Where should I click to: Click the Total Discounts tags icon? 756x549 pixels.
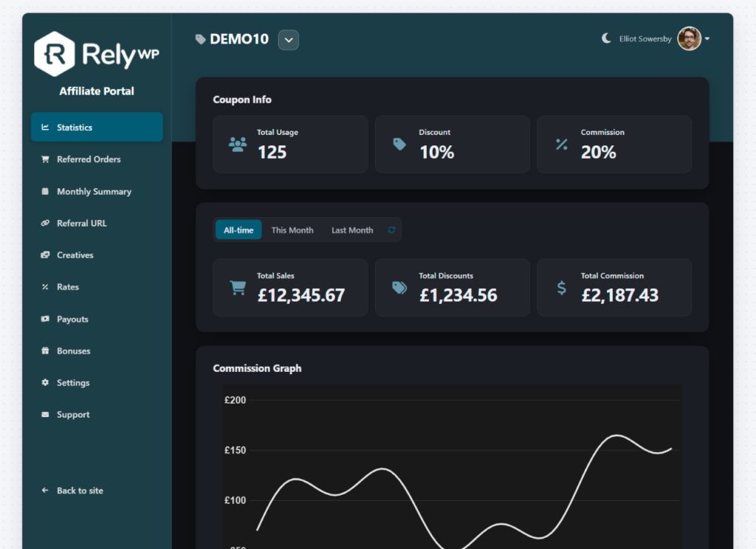pos(399,288)
